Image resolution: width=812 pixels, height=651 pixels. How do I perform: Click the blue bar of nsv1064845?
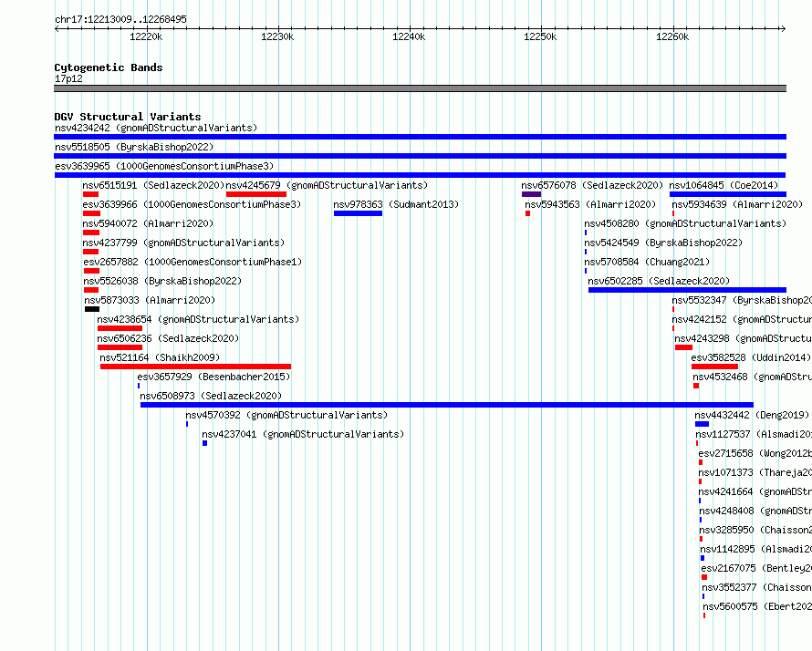728,194
